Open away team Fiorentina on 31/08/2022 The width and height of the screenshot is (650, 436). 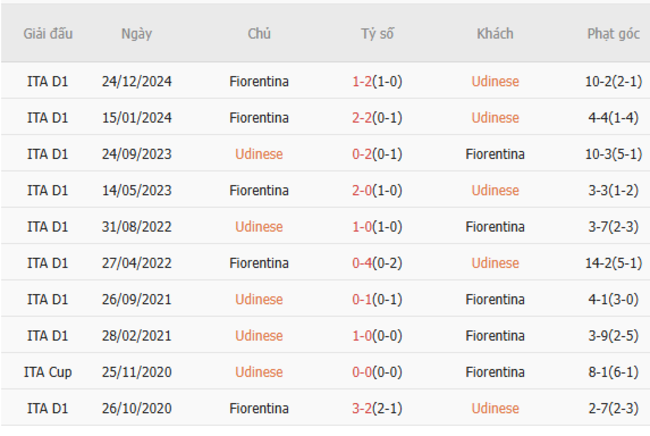[495, 227]
